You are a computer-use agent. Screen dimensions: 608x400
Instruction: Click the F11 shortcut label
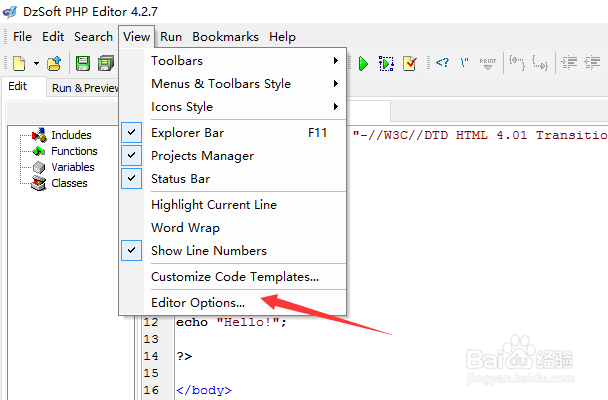point(317,133)
